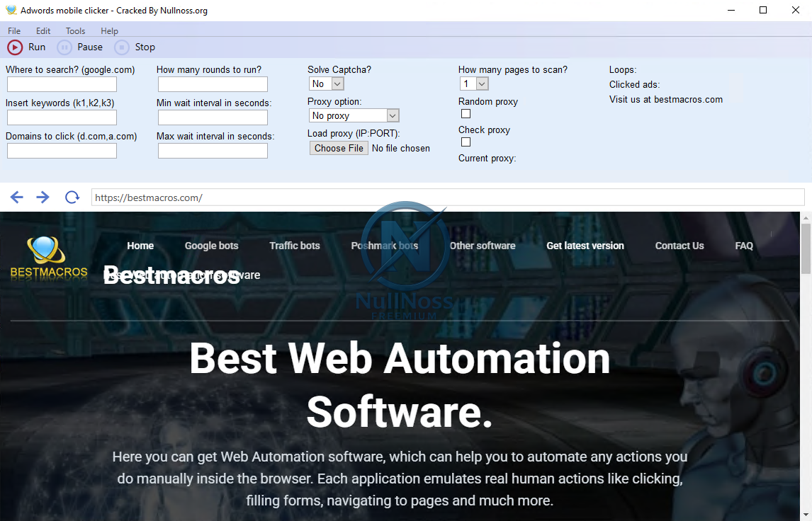Reload the page with refresh icon
812x521 pixels.
click(x=72, y=197)
